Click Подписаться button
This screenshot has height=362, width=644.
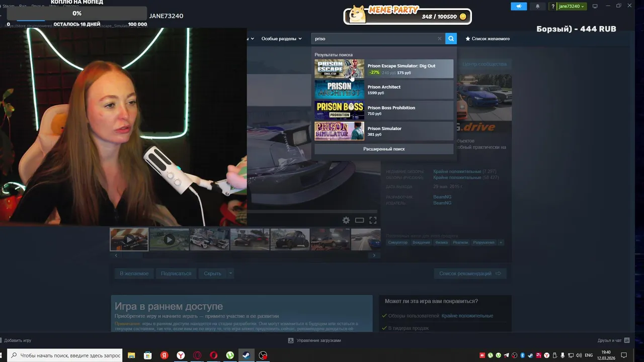176,274
